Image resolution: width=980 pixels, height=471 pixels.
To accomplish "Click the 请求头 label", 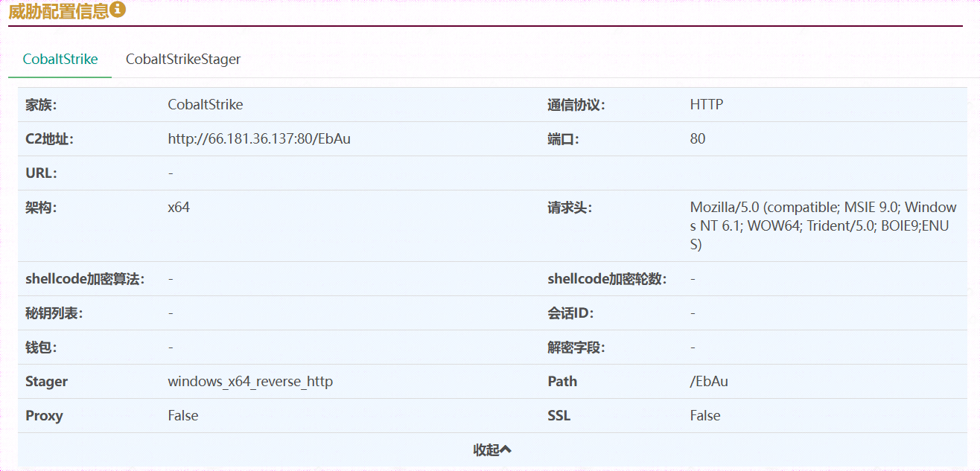I will pyautogui.click(x=570, y=208).
